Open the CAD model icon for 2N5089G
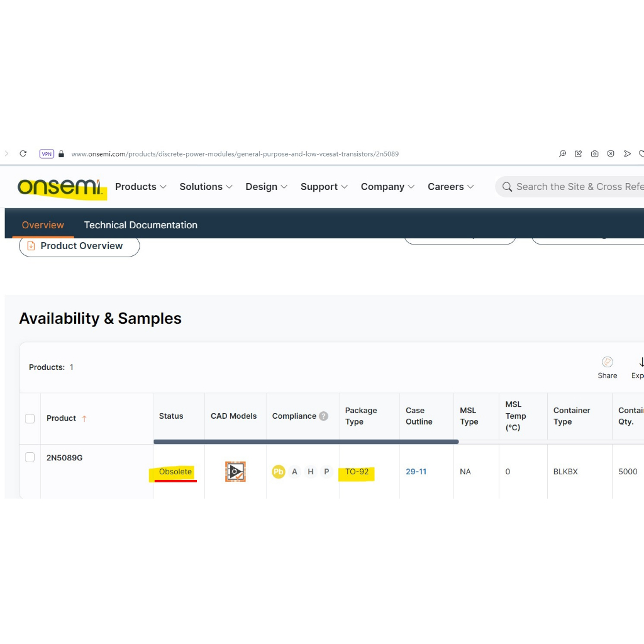Image resolution: width=644 pixels, height=644 pixels. (235, 472)
